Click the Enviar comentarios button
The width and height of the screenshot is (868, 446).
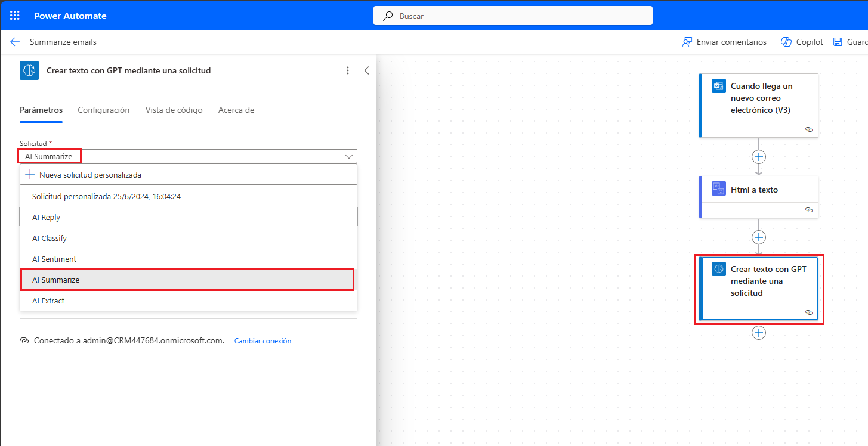[724, 42]
